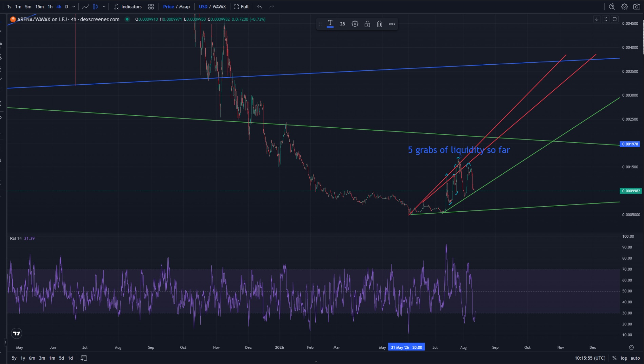Click the 0.001978 blue price label
Screen dimensions: 644x364
[x=630, y=144]
